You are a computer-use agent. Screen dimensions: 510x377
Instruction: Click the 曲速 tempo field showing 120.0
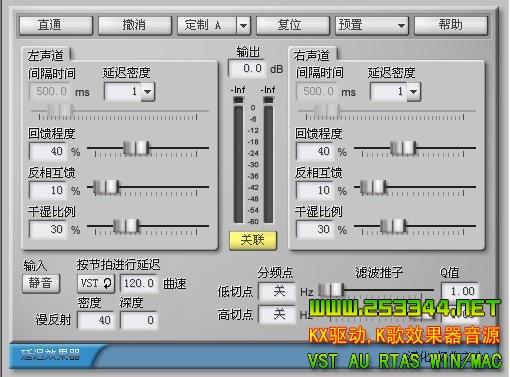139,283
